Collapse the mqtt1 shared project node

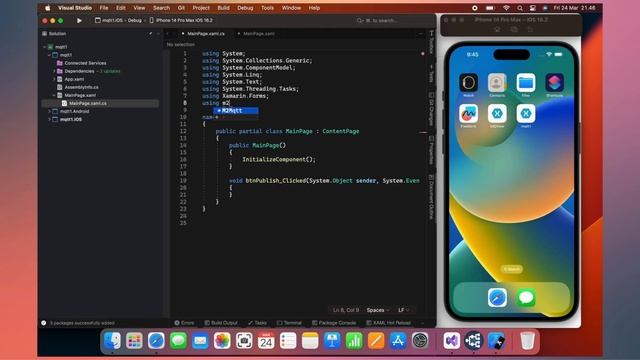(49, 55)
